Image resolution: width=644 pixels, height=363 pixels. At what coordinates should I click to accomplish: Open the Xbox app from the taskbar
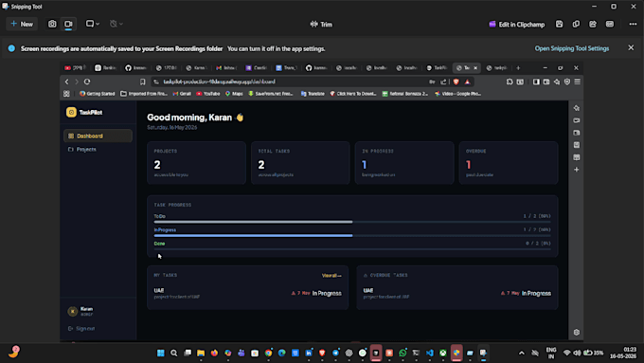coord(443,353)
